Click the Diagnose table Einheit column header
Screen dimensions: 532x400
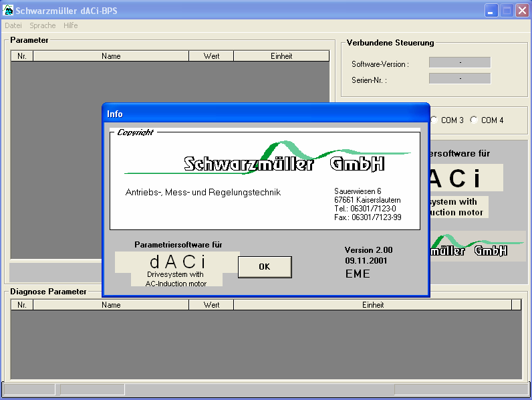pos(372,305)
